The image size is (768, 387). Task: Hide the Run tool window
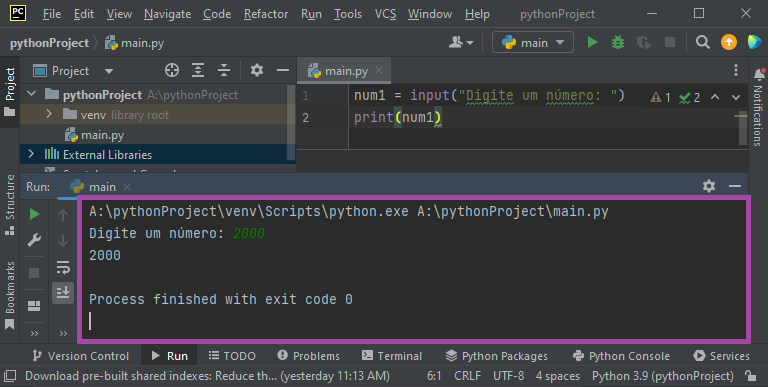[x=735, y=186]
